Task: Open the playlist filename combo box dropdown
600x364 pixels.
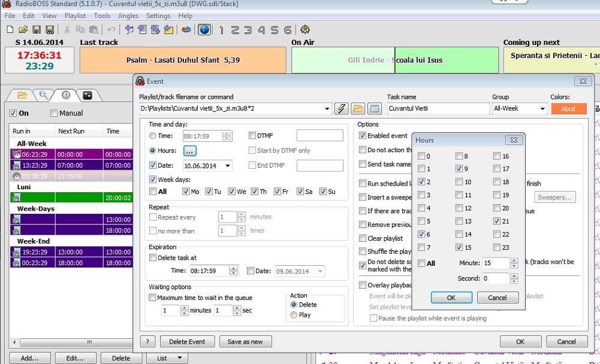Action: click(327, 109)
